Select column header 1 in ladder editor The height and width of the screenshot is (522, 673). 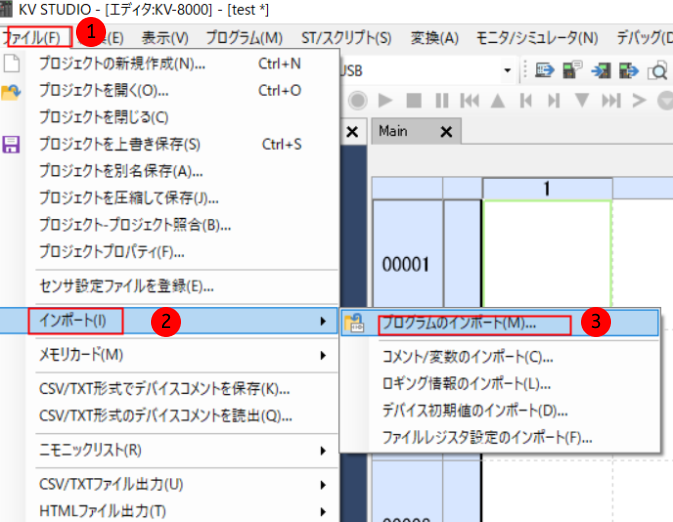547,188
